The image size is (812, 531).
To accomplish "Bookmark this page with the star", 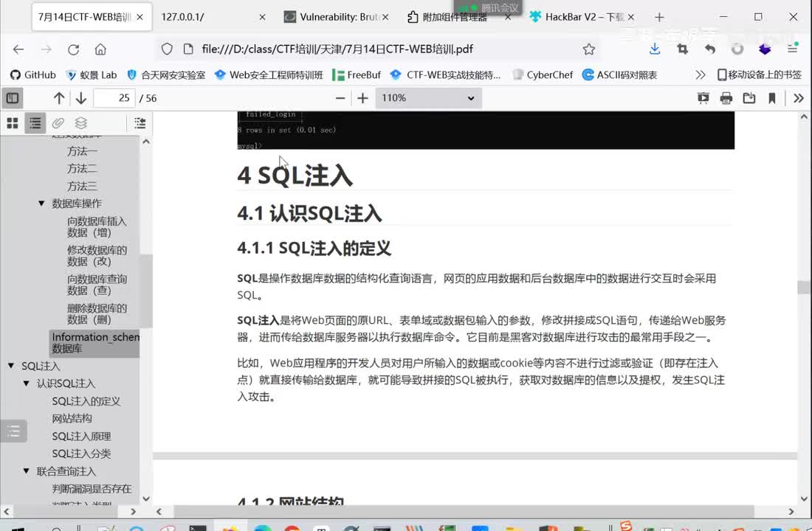I will [589, 49].
